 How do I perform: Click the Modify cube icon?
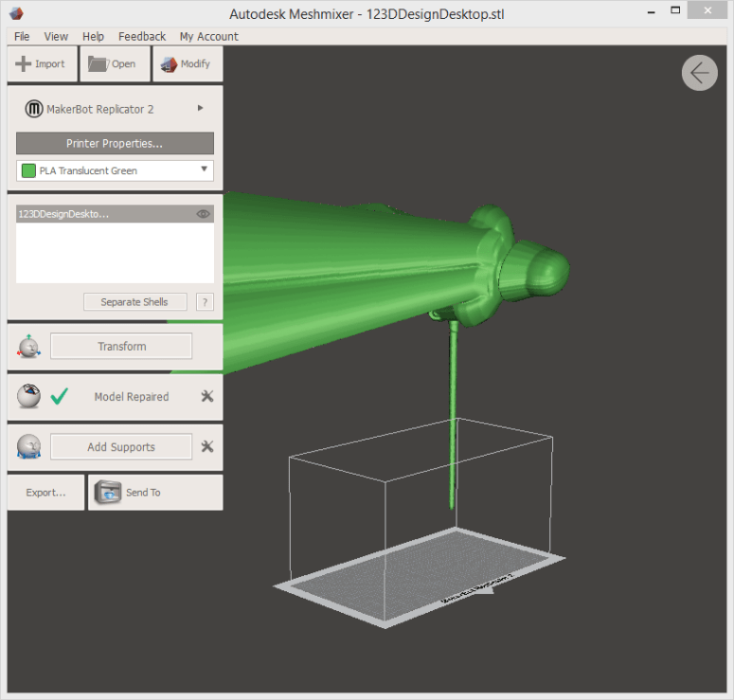[169, 64]
